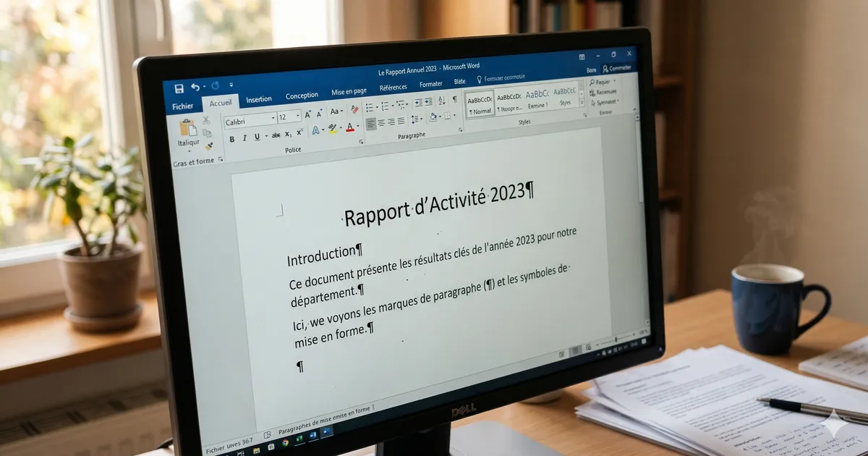Click the Undo arrow in the Quick Access Toolbar

pyautogui.click(x=195, y=87)
